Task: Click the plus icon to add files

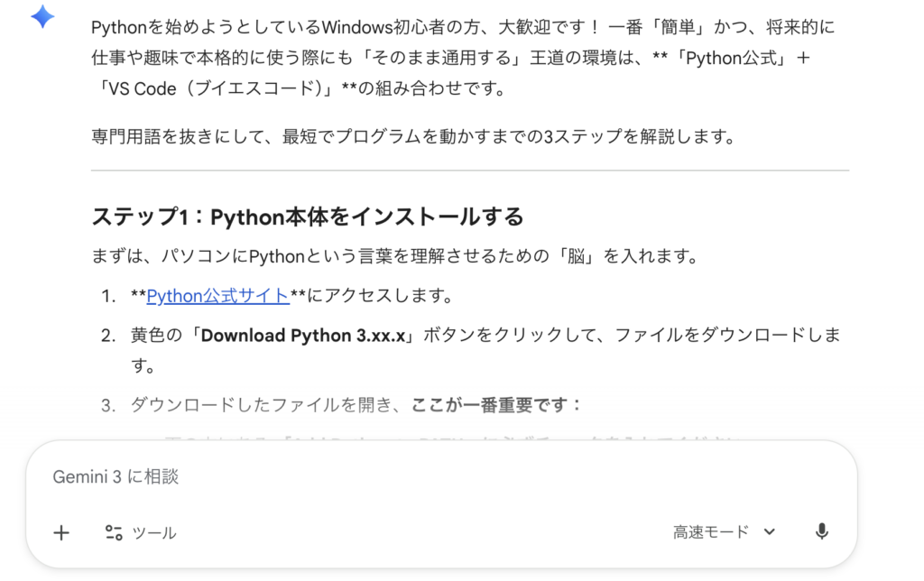Action: click(61, 532)
